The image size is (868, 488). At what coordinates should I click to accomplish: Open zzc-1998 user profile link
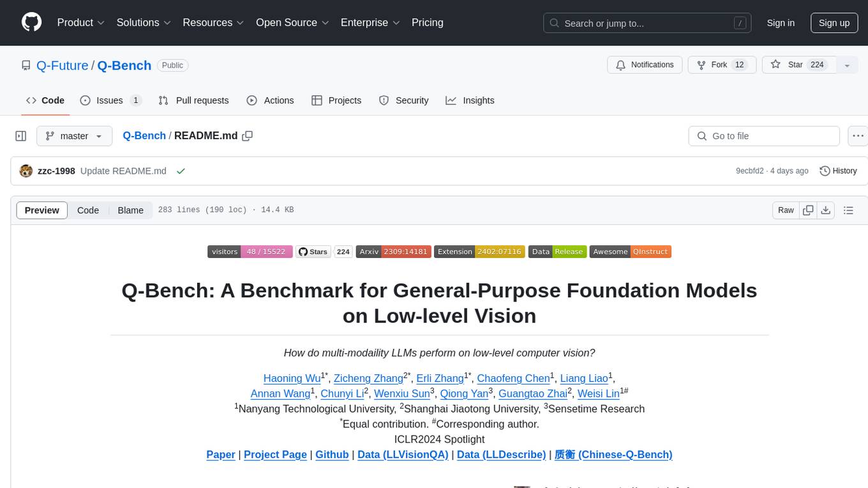57,171
